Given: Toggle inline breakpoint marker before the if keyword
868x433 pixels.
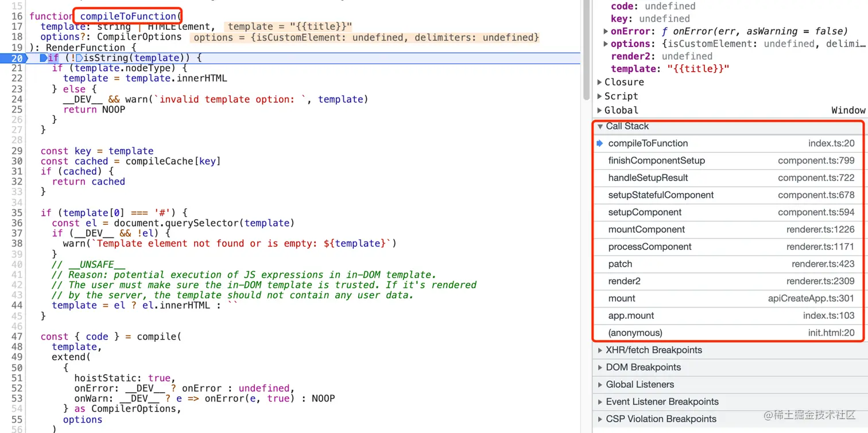Looking at the screenshot, I should tap(44, 58).
